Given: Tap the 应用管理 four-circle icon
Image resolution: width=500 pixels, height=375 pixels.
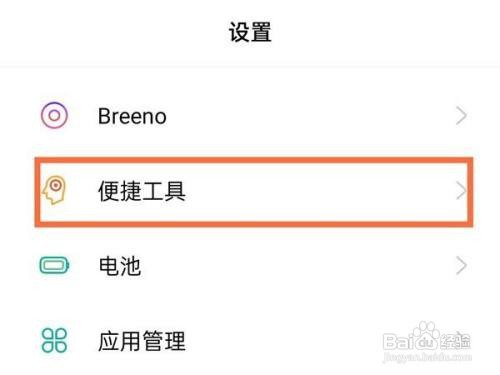Looking at the screenshot, I should click(54, 340).
